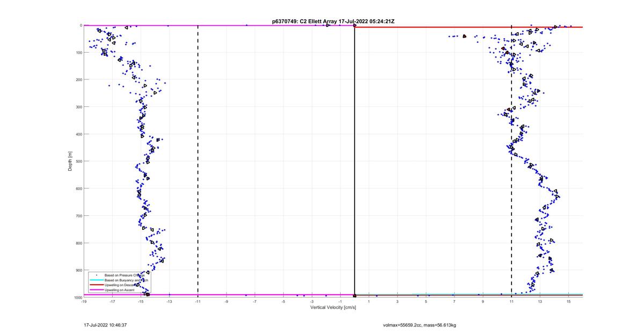Click y-axis tick label 900
This screenshot has height=334, width=644.
(x=78, y=270)
